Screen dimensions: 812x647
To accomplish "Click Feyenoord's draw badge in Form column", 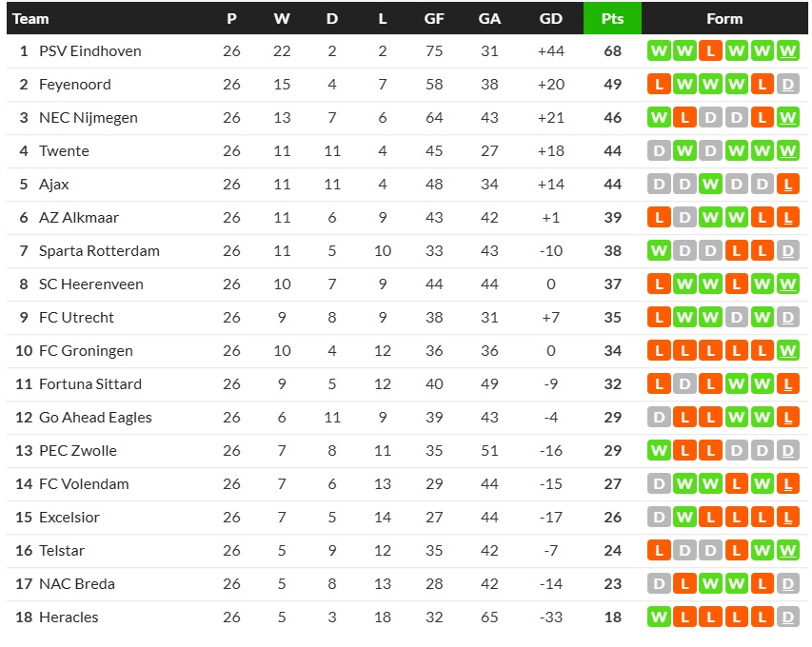I will 787,85.
